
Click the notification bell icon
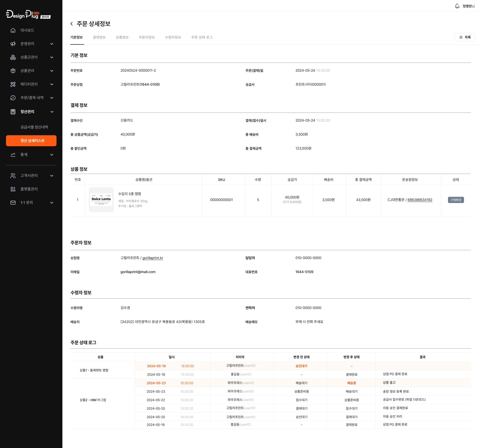click(457, 6)
